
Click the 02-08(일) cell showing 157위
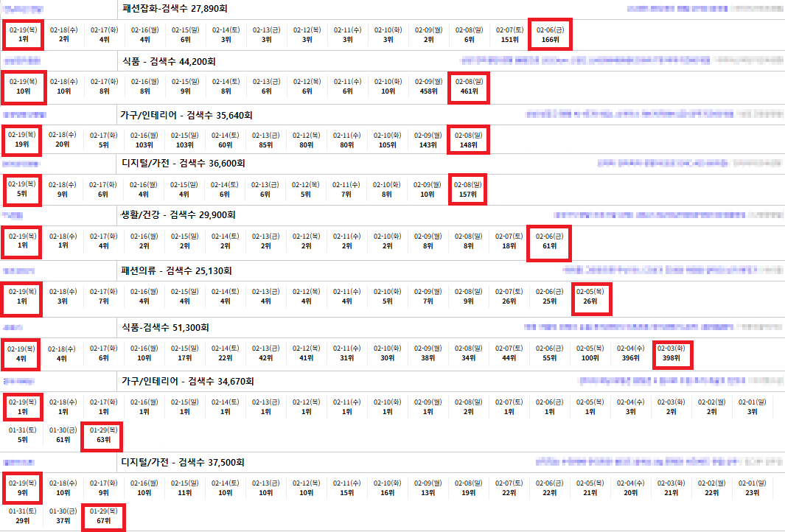tap(468, 189)
